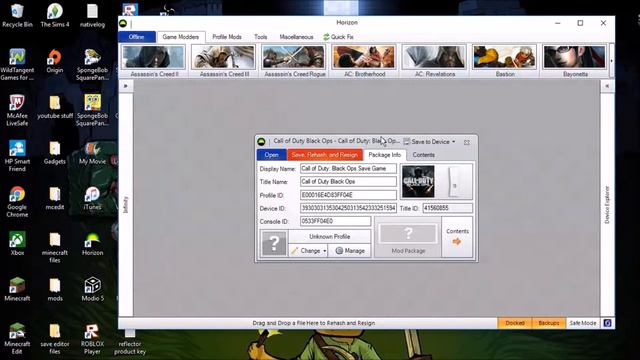
Task: Open WildTangent Games desktop shortcut
Action: point(17,65)
